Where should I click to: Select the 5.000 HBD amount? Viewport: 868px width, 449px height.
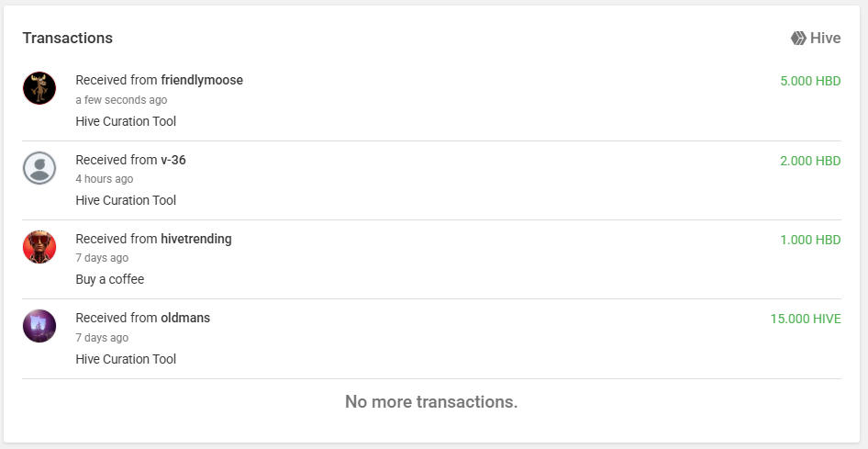(810, 82)
